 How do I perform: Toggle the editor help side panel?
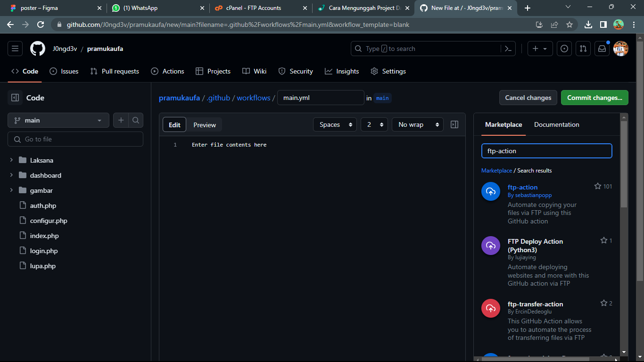tap(454, 124)
